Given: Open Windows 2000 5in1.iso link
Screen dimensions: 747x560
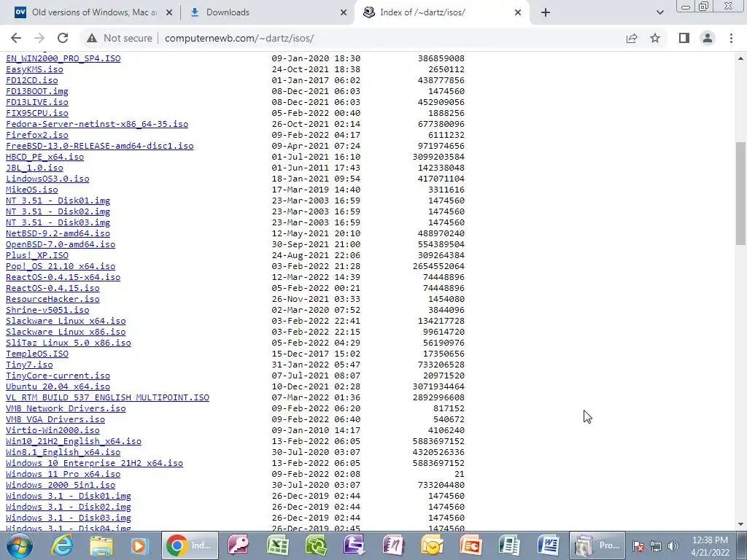Looking at the screenshot, I should coord(61,485).
